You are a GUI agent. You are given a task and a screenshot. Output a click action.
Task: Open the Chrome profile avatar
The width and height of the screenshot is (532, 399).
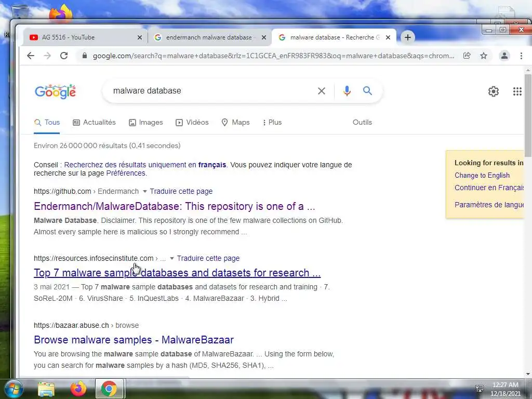click(504, 56)
